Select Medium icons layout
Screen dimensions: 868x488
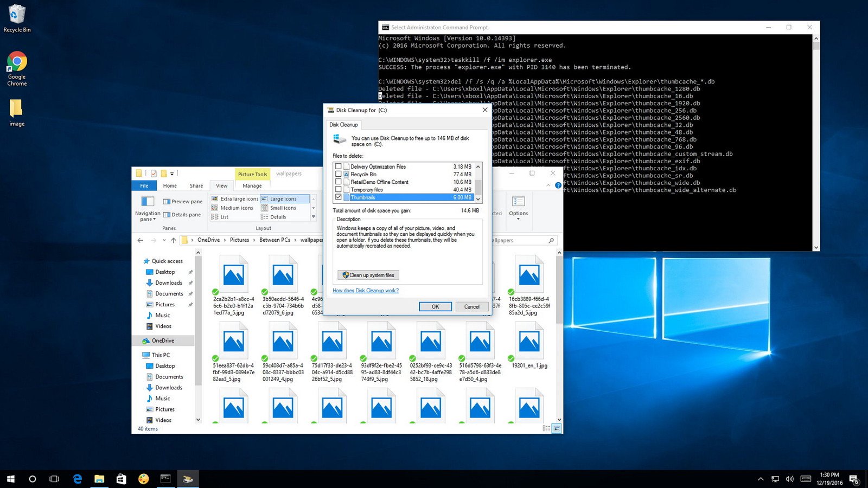235,208
